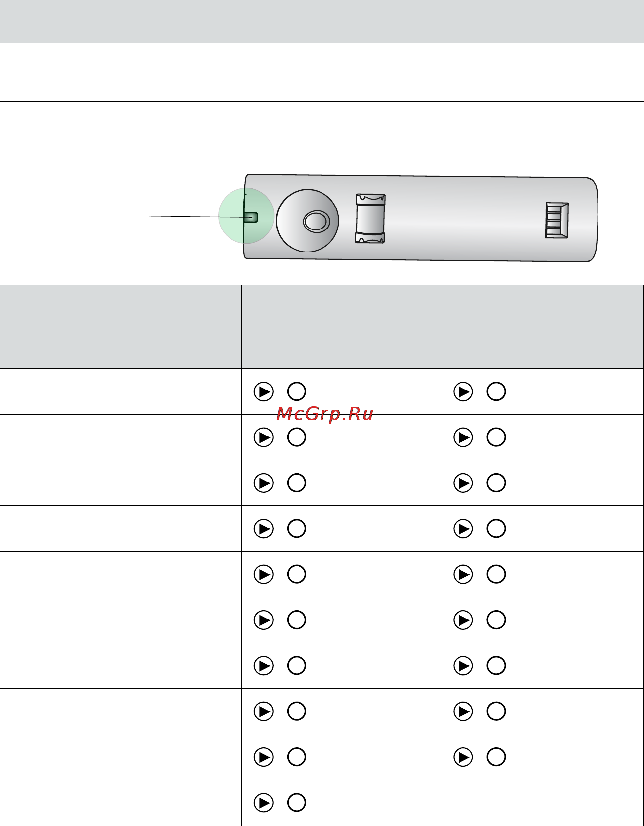Select empty circle in first row, right column

pos(496,392)
